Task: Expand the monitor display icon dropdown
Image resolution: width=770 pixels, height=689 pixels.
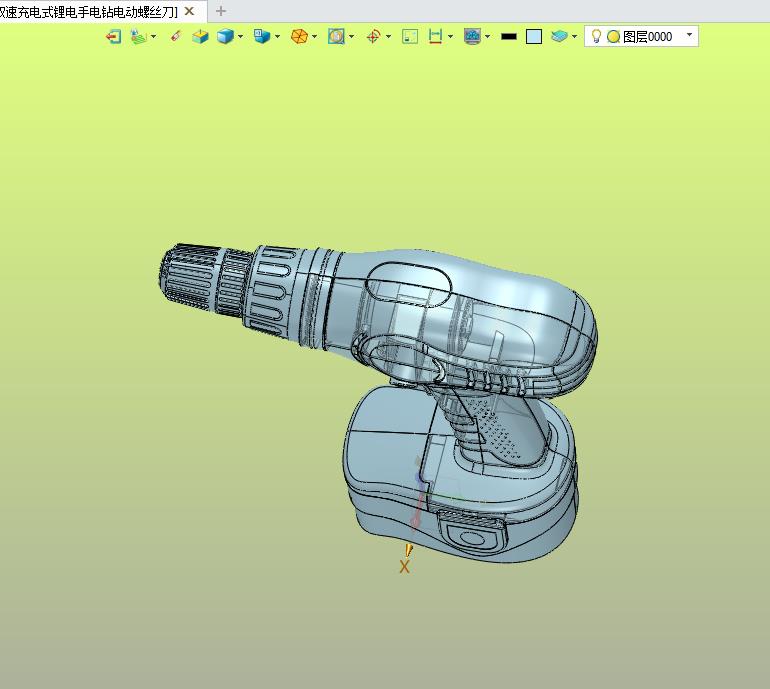Action: coord(488,36)
